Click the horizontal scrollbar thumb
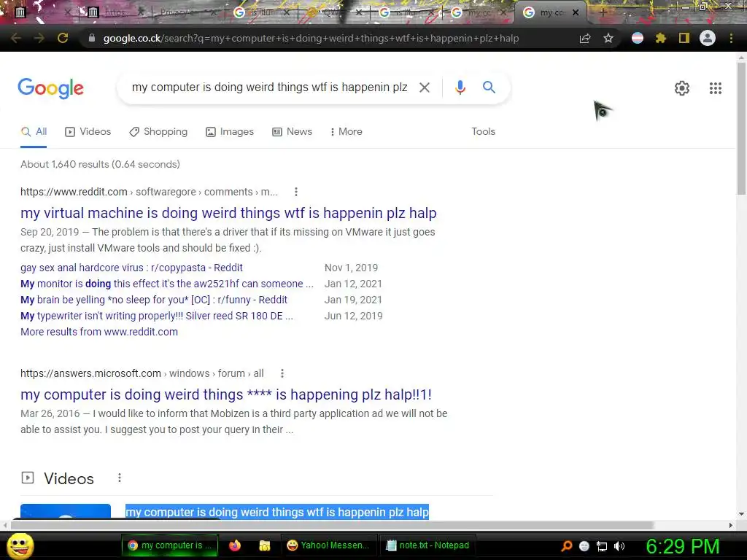The width and height of the screenshot is (747, 560). coord(332,525)
